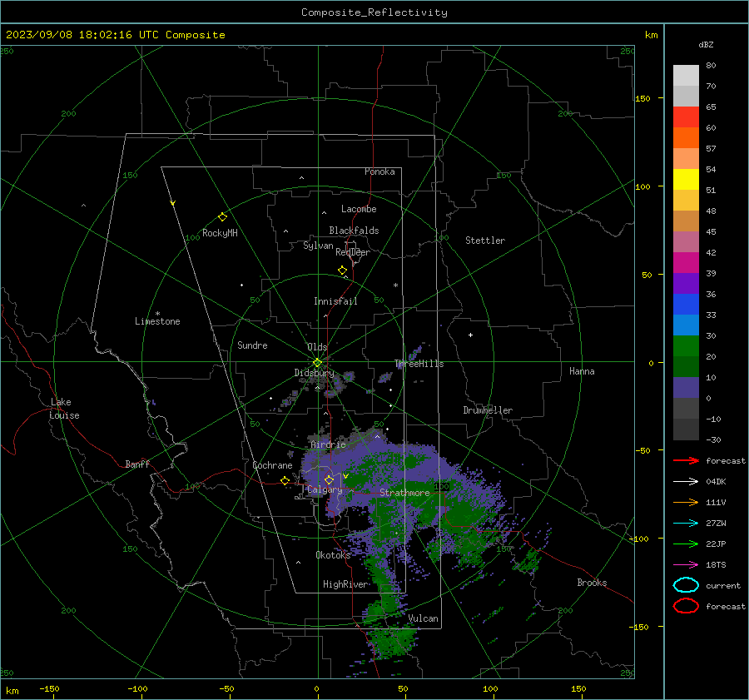Click the Drumheller town label
749x700 pixels.
pos(488,410)
